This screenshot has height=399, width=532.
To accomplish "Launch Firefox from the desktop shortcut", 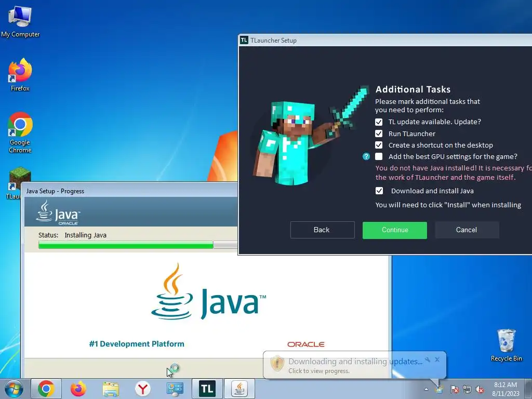I will pos(20,74).
